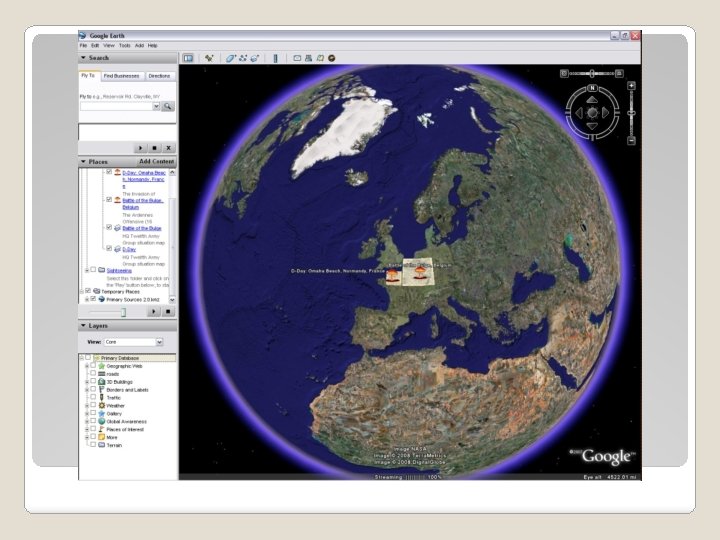Click the Sky mode toolbar icon
This screenshot has width=720, height=540.
pos(332,58)
